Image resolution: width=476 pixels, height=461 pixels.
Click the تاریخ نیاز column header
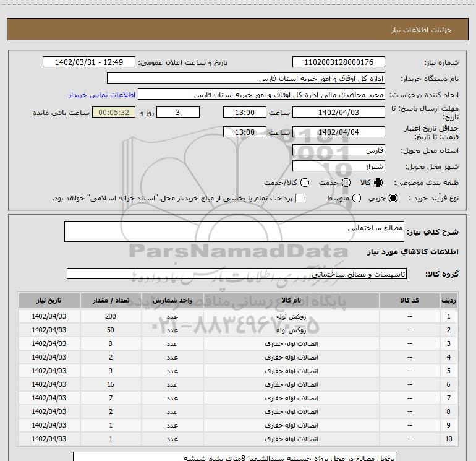tap(49, 301)
